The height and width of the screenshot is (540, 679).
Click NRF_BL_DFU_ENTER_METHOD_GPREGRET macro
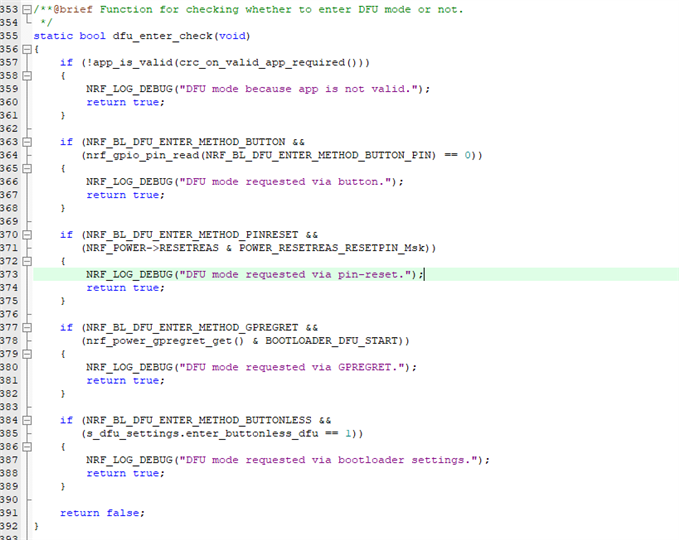pos(192,327)
